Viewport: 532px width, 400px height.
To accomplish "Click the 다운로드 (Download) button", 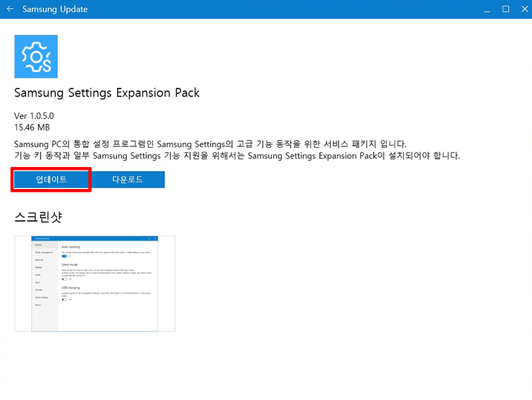I will (128, 179).
